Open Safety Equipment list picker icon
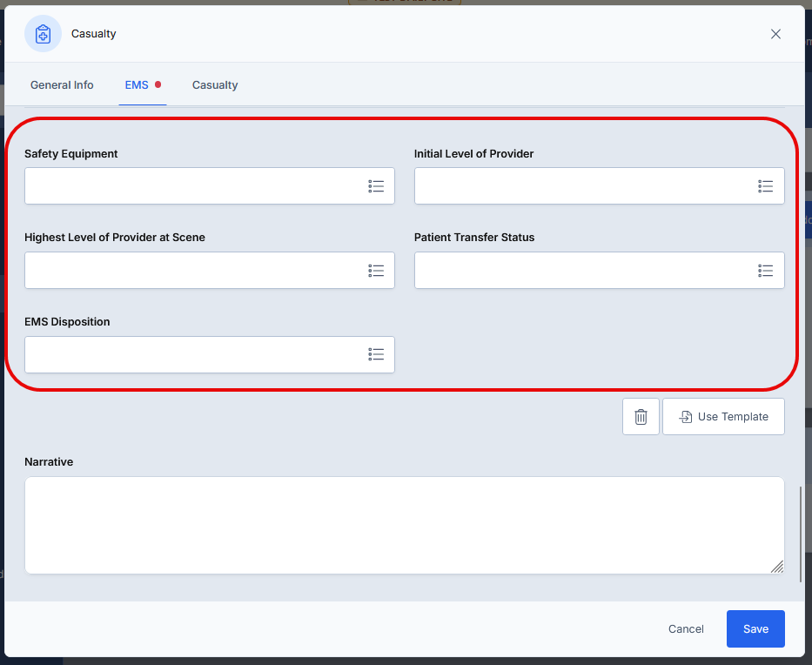This screenshot has width=812, height=665. [x=376, y=186]
